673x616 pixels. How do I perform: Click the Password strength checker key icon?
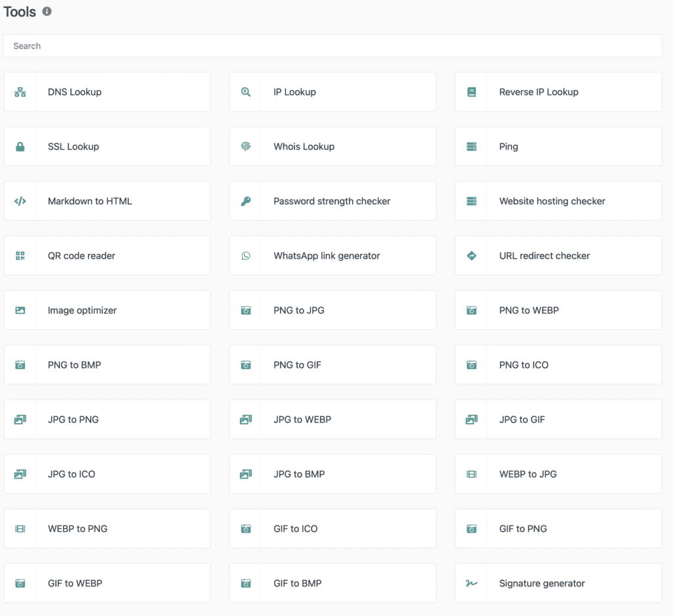pyautogui.click(x=246, y=201)
